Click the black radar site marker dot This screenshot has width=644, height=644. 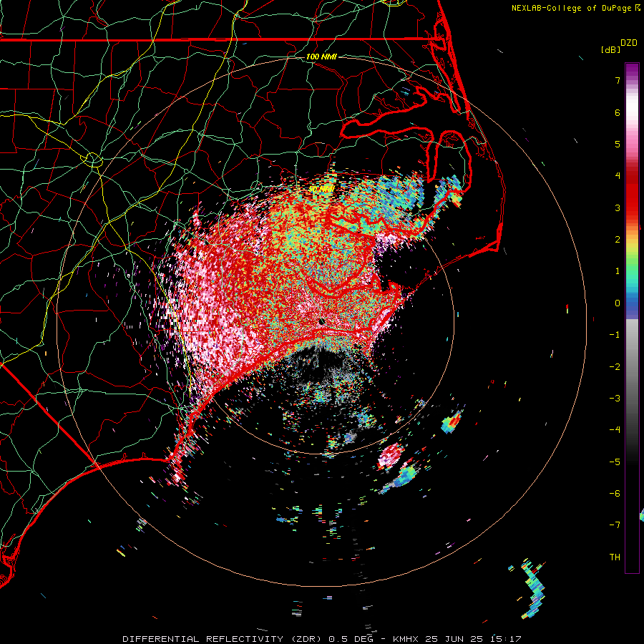[321, 321]
